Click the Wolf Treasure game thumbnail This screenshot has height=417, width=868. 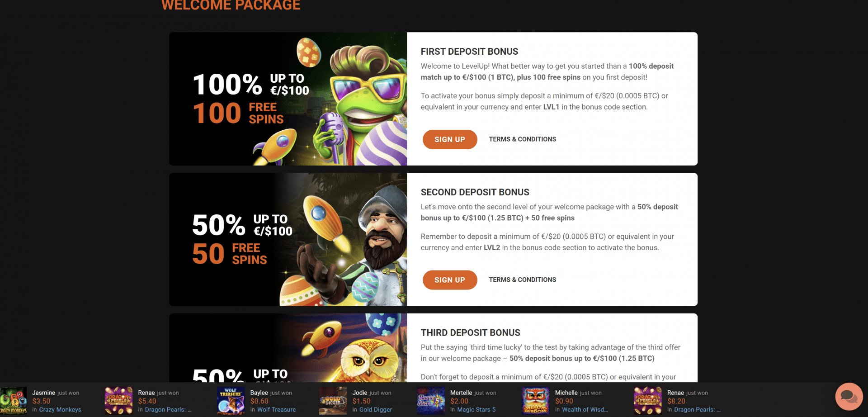(x=231, y=401)
